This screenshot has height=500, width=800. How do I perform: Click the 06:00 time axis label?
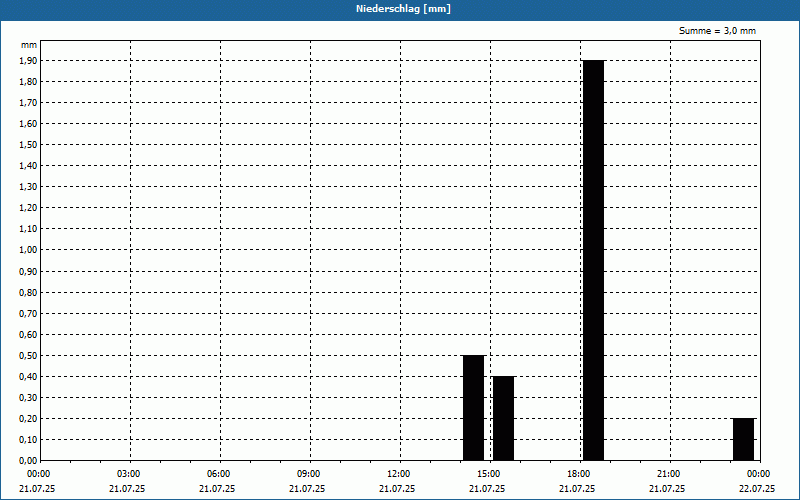(219, 474)
